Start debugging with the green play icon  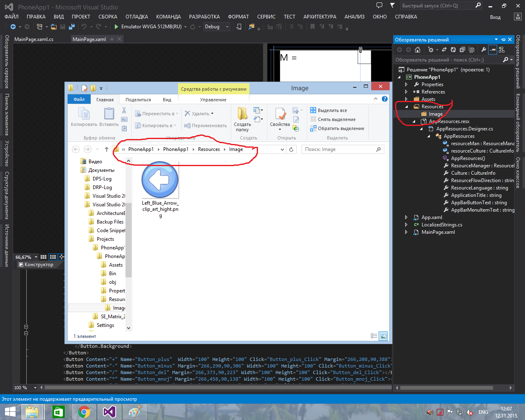pos(116,27)
